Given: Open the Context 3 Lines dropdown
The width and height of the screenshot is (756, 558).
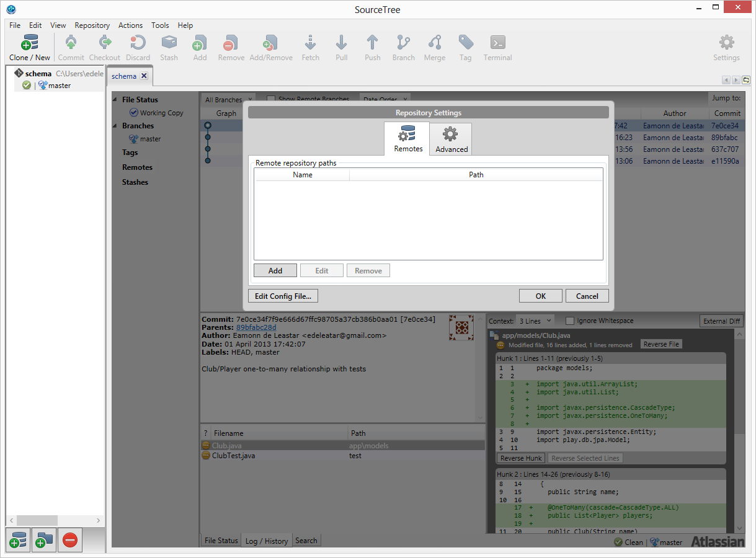Looking at the screenshot, I should (x=535, y=321).
